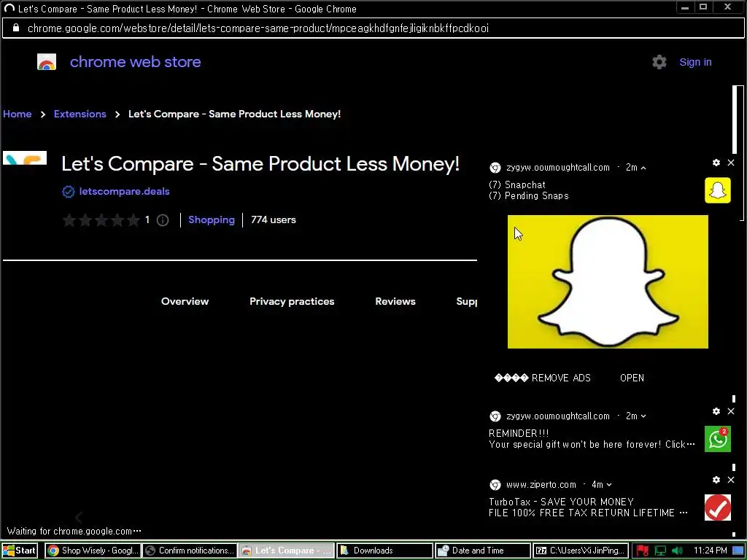Image resolution: width=747 pixels, height=560 pixels.
Task: Click the red checkmark TurboTax notification icon
Action: (718, 507)
